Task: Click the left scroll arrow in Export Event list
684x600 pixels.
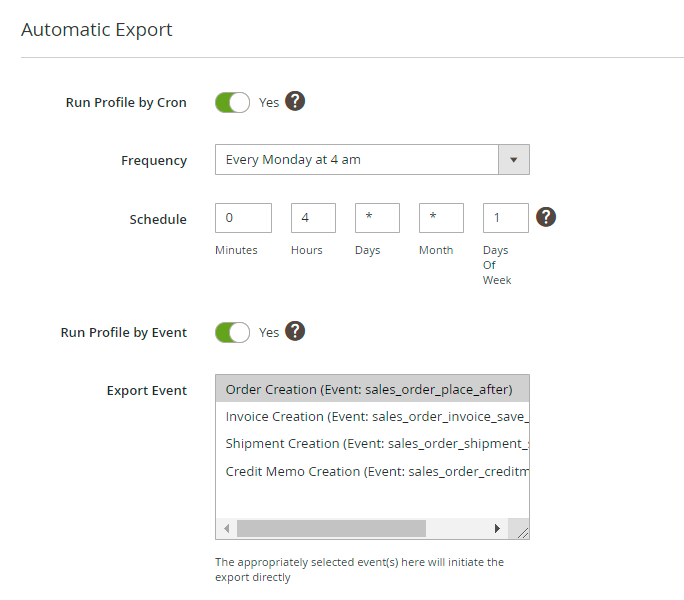Action: click(x=226, y=528)
